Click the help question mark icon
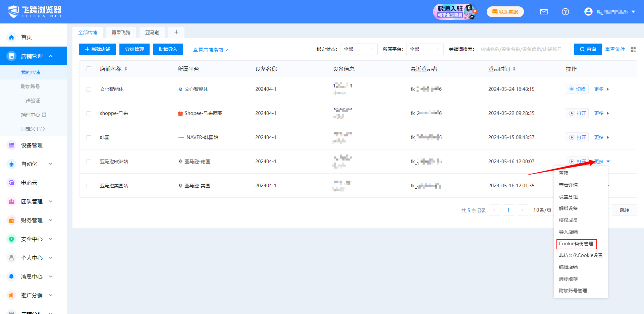644x314 pixels. [x=565, y=12]
